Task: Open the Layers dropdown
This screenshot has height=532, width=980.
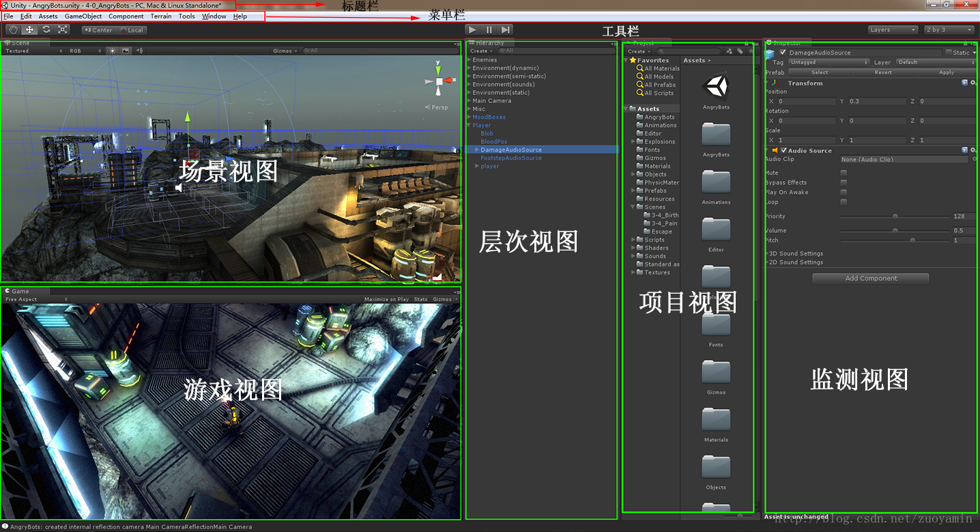Action: [893, 30]
